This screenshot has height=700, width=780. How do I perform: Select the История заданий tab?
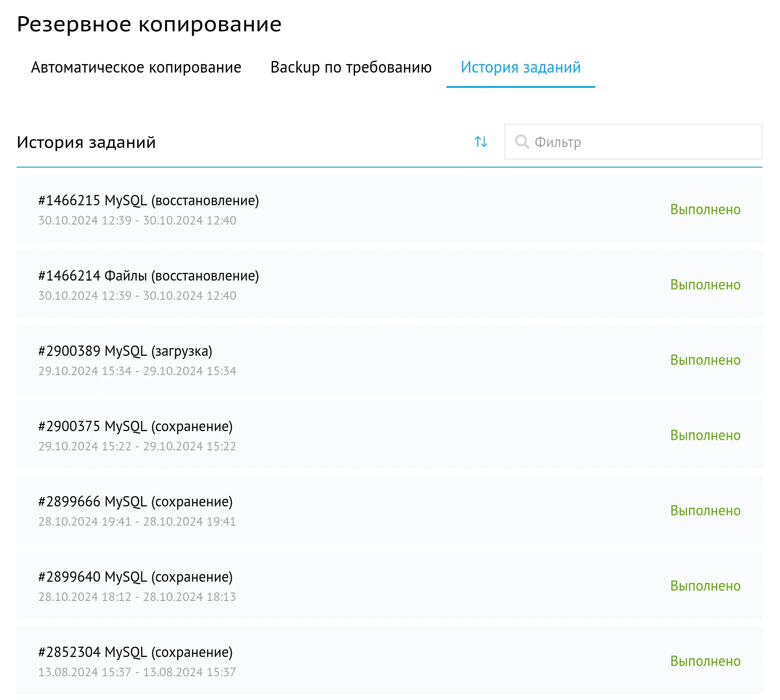pos(520,67)
